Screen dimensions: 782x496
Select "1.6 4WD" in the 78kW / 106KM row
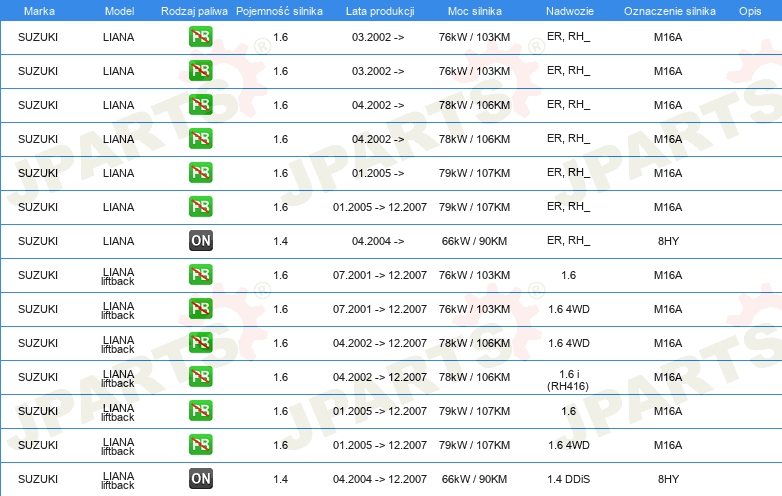click(569, 343)
